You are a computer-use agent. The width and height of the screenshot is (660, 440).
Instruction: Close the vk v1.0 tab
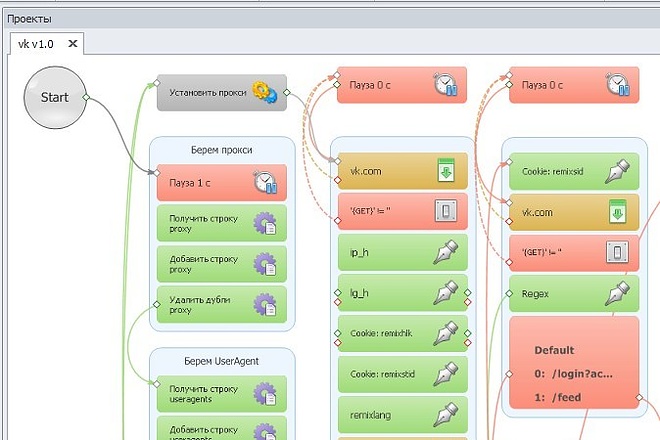click(73, 43)
